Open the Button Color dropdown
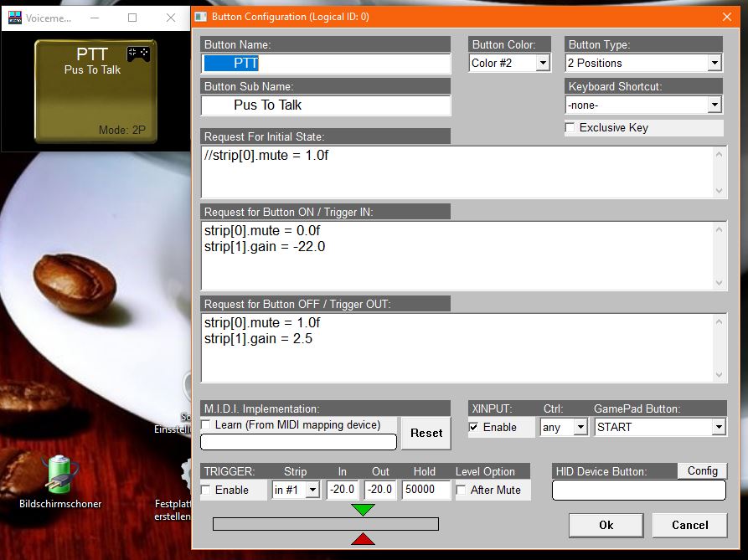The image size is (748, 560). point(543,63)
